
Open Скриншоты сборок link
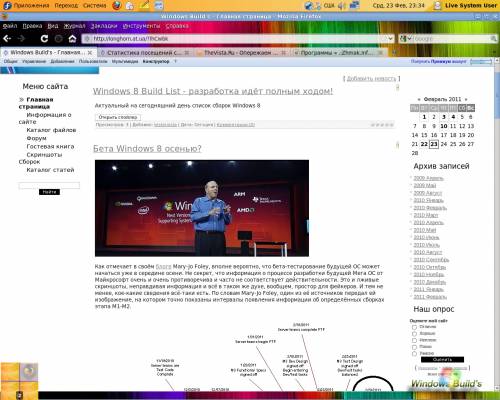[x=40, y=158]
